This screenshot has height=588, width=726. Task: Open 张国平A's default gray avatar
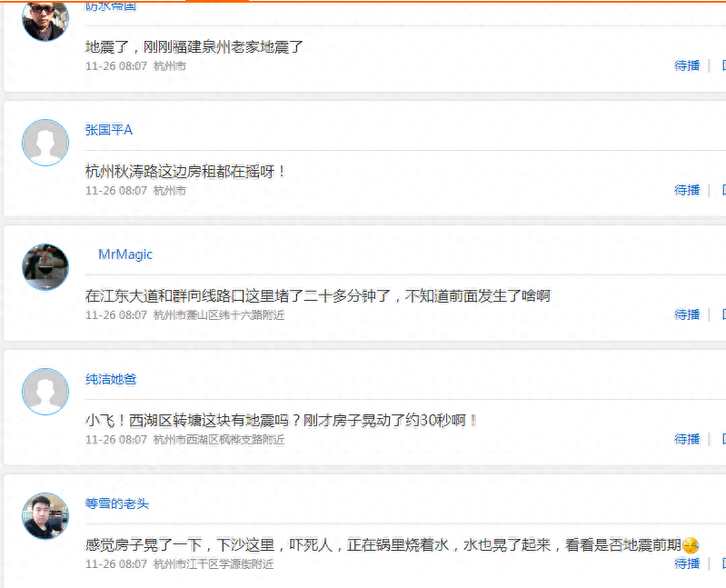pyautogui.click(x=45, y=143)
